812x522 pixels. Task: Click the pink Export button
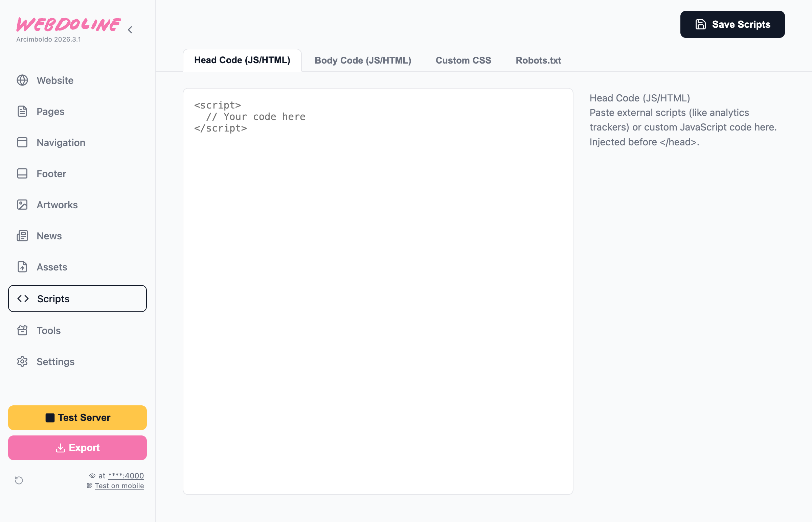tap(77, 448)
